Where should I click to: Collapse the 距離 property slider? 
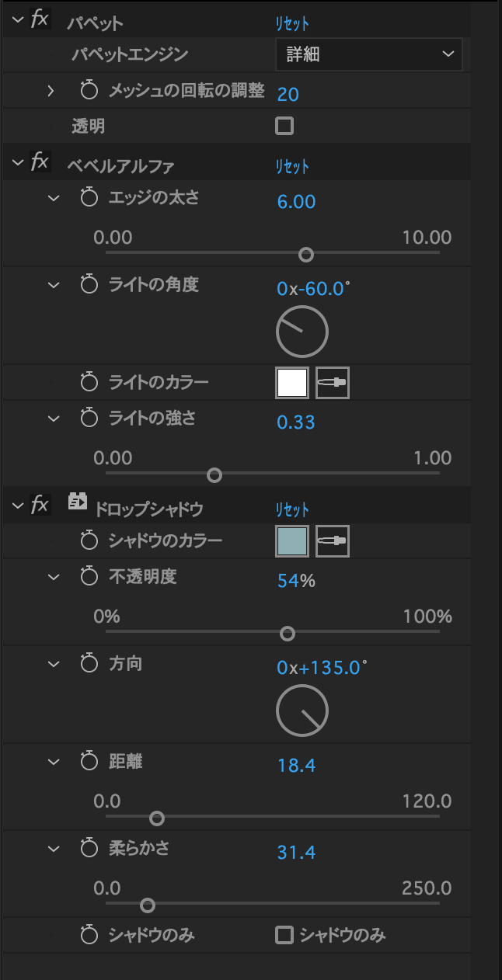click(53, 762)
